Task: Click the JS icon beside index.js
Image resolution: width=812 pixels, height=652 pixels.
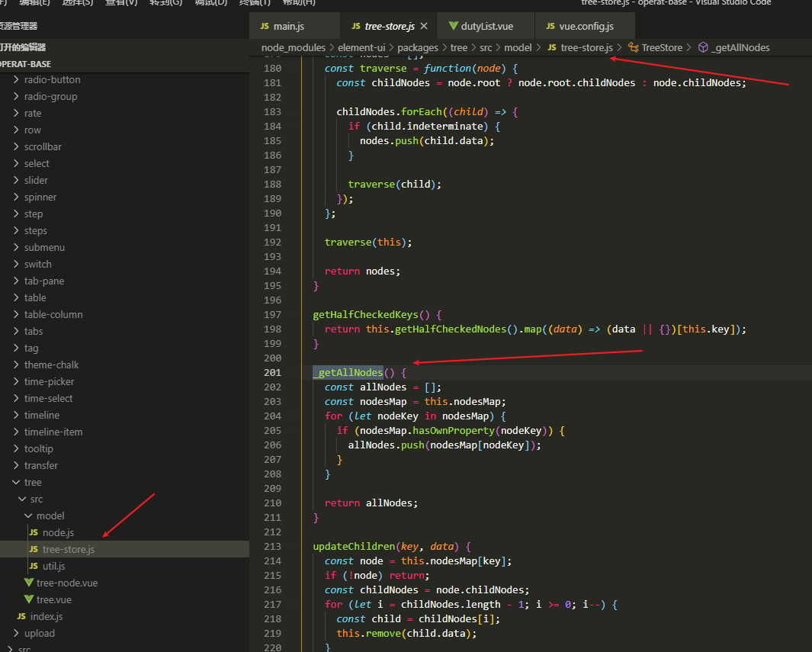Action: click(x=21, y=616)
